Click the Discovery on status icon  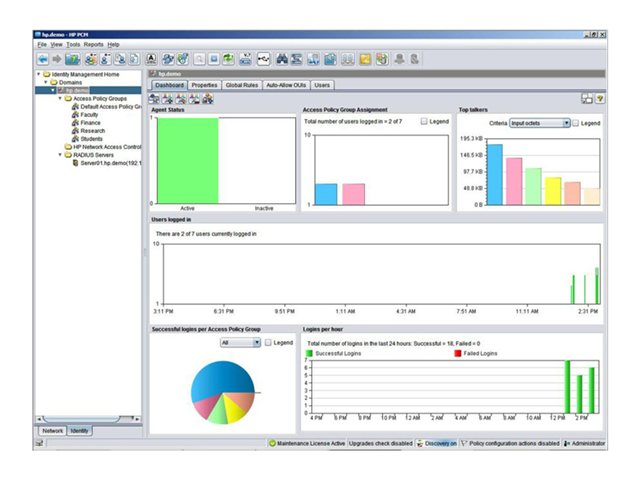(421, 443)
